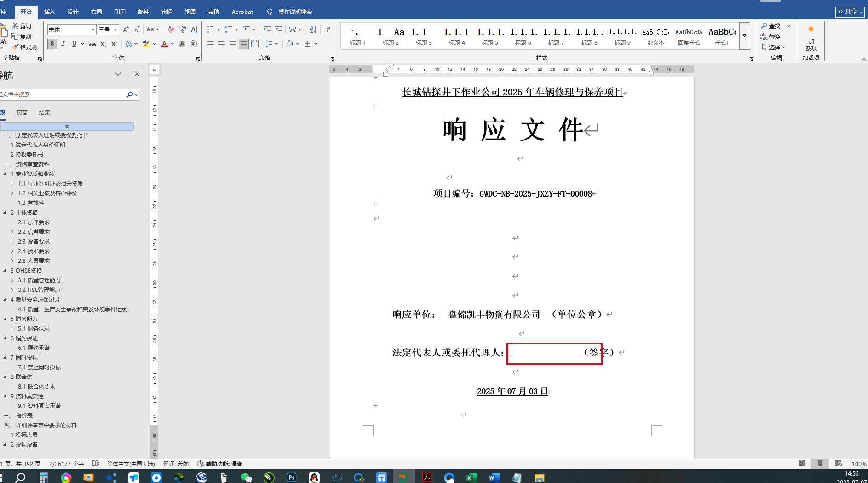Open the Asian layout text direction tool
Viewport: 868px width, 483px height.
coord(295,29)
